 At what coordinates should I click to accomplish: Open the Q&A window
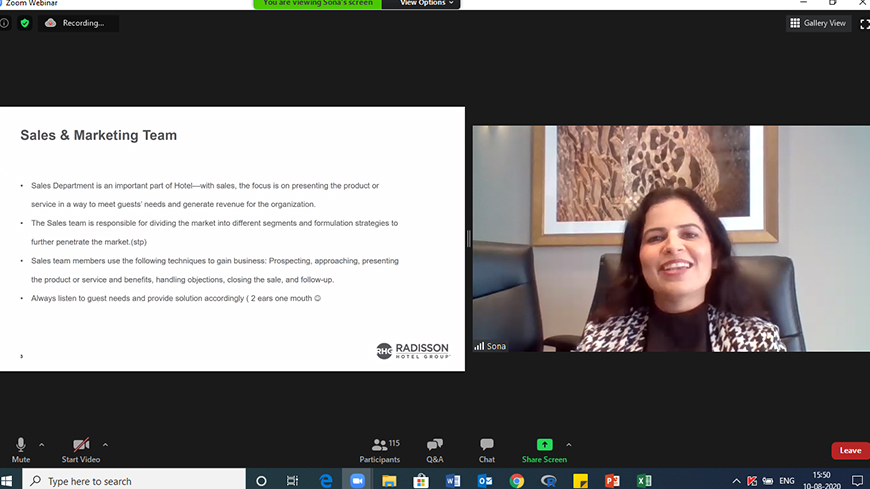[435, 450]
